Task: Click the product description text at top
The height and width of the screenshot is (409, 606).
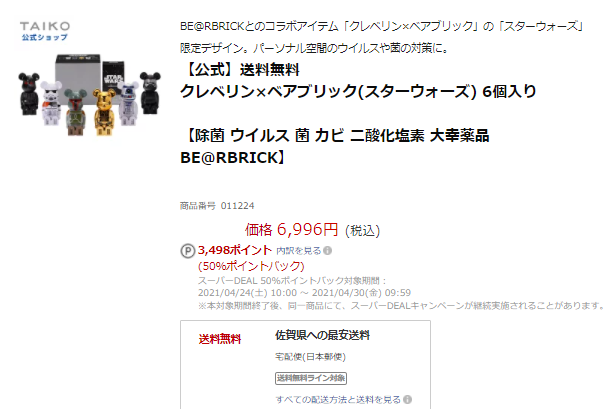Action: 382,37
